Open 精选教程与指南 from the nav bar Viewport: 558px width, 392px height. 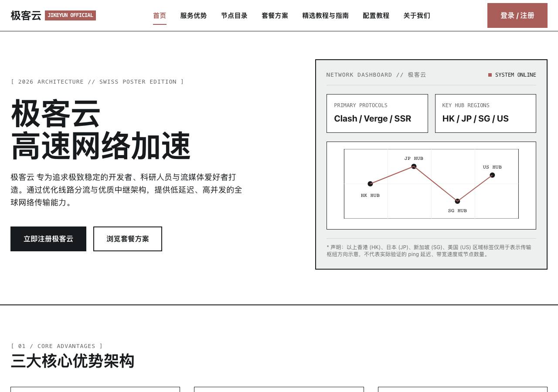(325, 16)
